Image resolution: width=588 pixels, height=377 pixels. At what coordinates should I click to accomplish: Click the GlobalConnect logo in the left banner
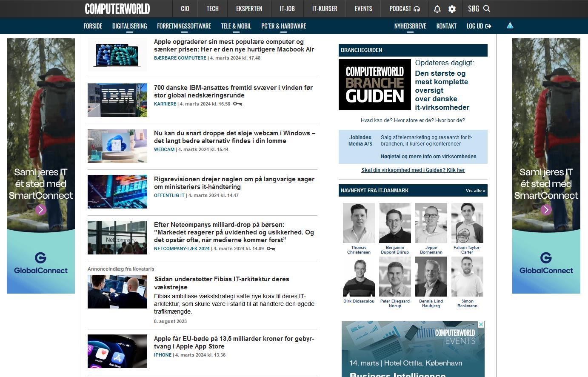[41, 263]
